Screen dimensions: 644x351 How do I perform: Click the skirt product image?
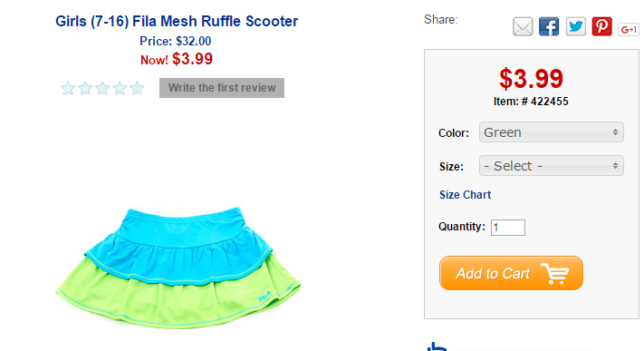[178, 268]
